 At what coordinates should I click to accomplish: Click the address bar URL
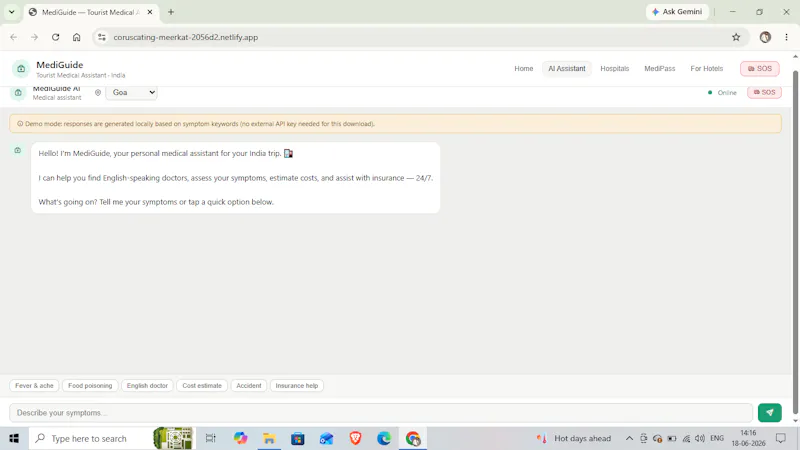[x=186, y=37]
